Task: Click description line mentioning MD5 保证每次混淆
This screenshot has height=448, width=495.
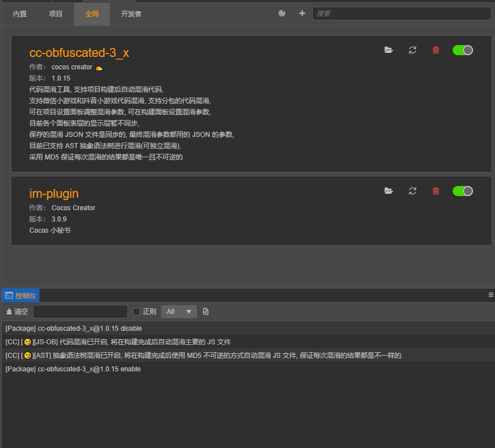Action: pos(106,157)
